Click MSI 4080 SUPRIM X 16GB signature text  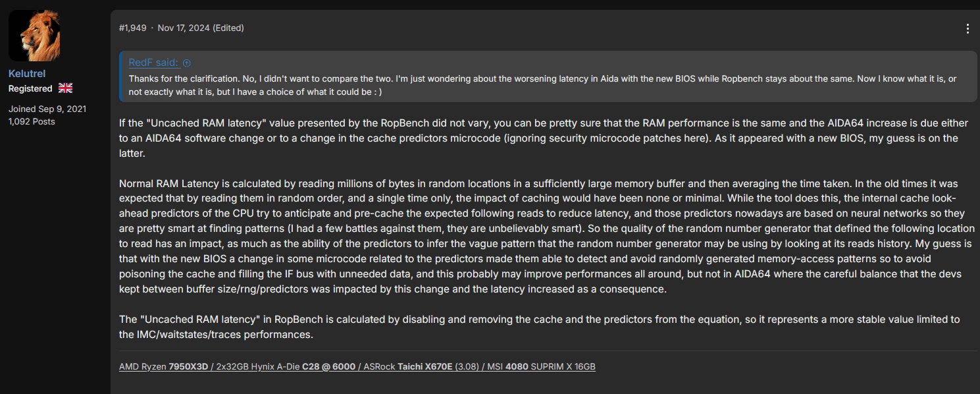coord(542,366)
